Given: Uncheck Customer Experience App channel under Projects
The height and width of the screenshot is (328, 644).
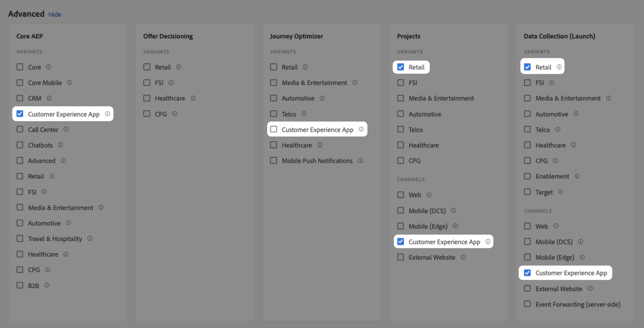Looking at the screenshot, I should (401, 241).
